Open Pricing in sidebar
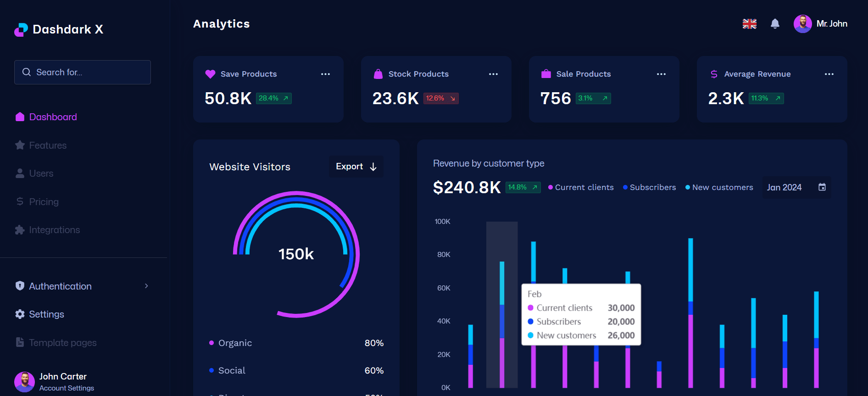Viewport: 868px width, 396px height. pyautogui.click(x=44, y=201)
